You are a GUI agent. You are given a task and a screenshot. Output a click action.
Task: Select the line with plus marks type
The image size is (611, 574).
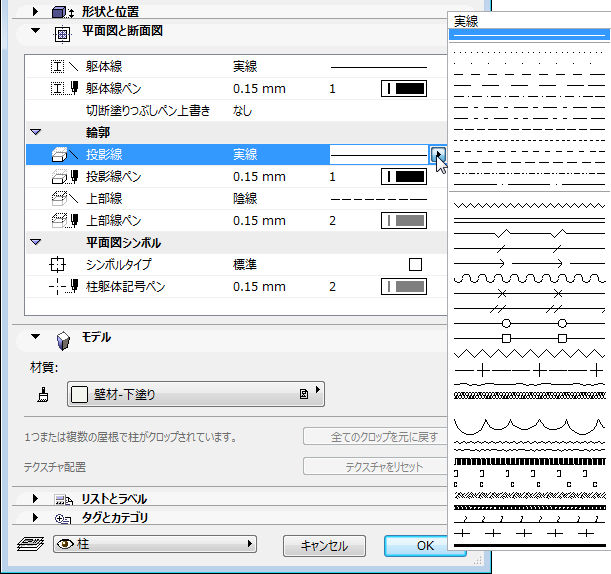pyautogui.click(x=529, y=370)
